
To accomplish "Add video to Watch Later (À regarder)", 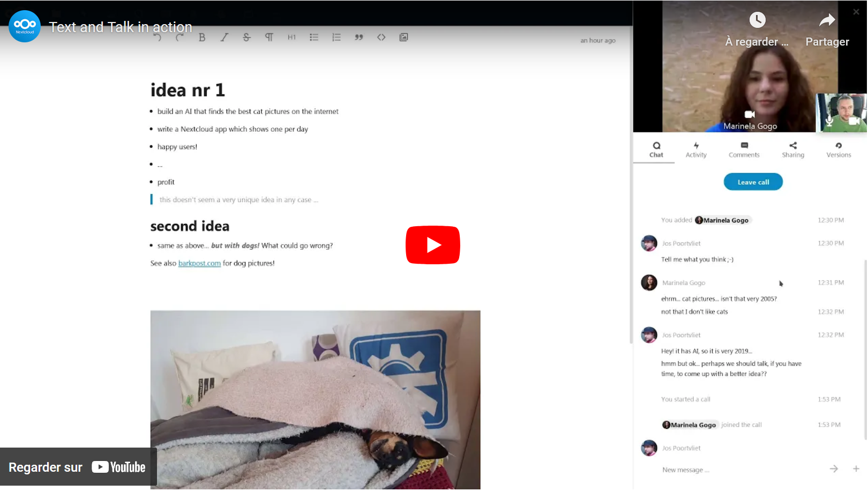I will pyautogui.click(x=757, y=29).
